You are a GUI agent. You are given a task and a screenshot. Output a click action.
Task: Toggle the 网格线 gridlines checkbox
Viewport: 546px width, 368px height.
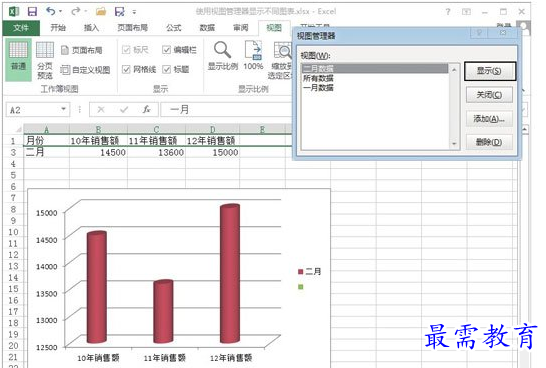[x=126, y=70]
